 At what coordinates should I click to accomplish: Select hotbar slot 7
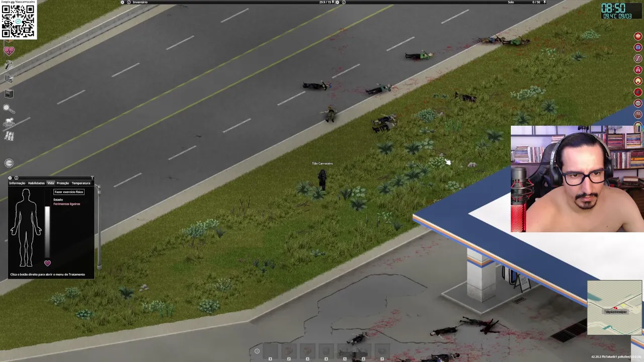[x=382, y=351]
